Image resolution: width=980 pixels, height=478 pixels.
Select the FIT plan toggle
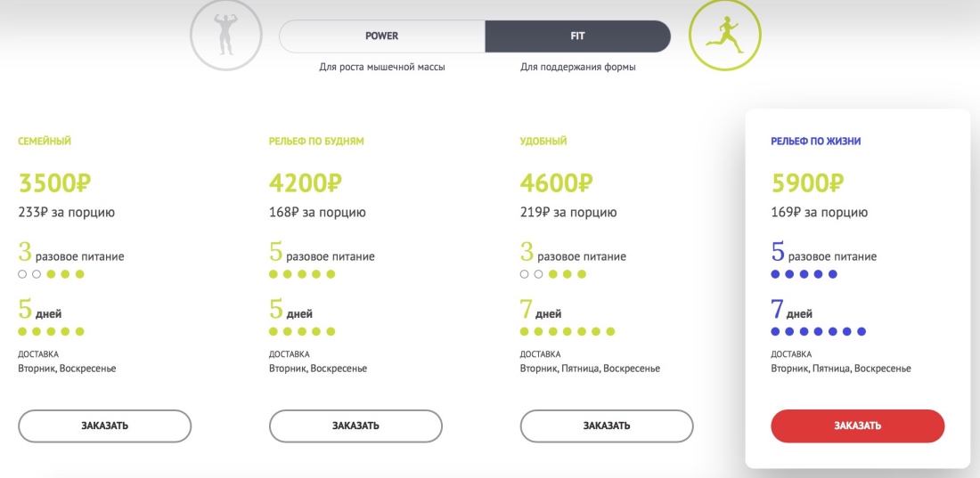pyautogui.click(x=577, y=36)
